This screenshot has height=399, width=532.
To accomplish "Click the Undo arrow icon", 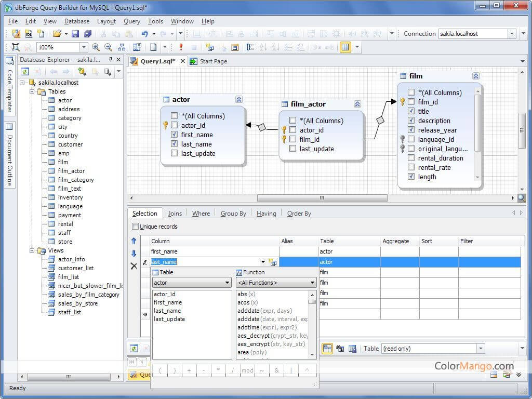I will click(x=145, y=34).
